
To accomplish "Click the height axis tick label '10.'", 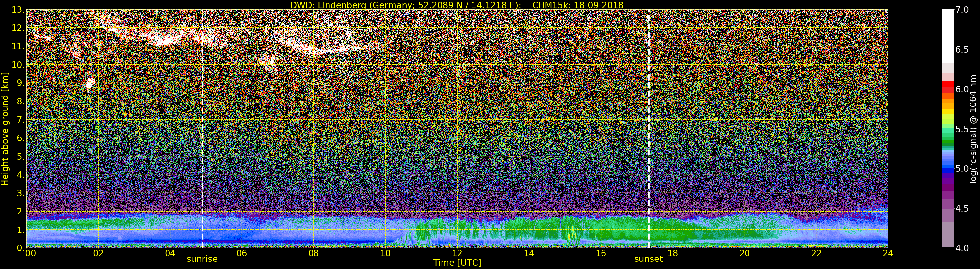I will click(x=18, y=65).
